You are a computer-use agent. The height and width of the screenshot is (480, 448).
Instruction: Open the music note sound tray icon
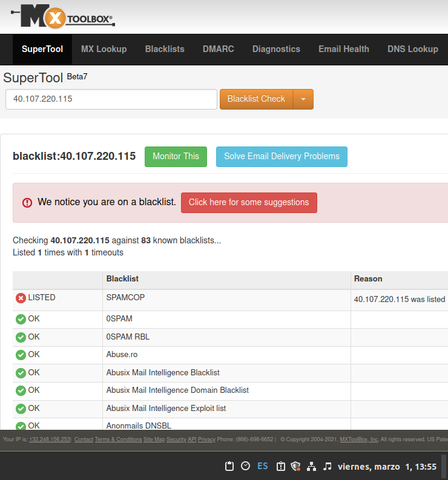(x=328, y=466)
